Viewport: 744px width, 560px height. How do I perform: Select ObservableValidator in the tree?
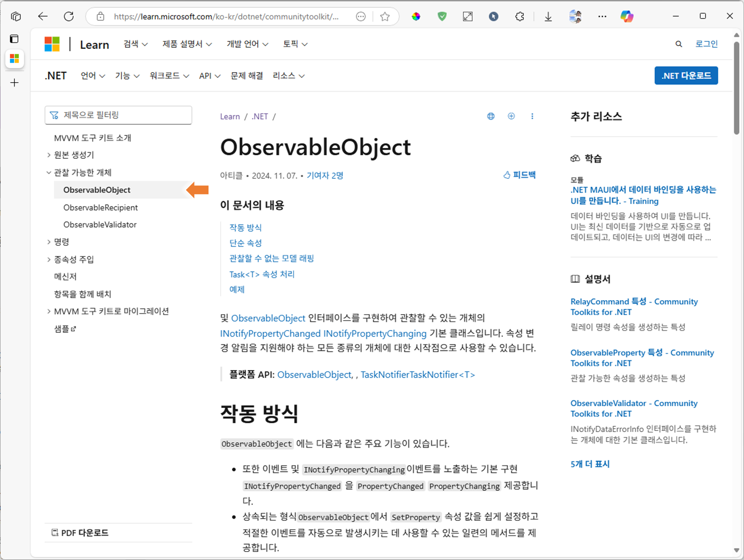pos(100,224)
